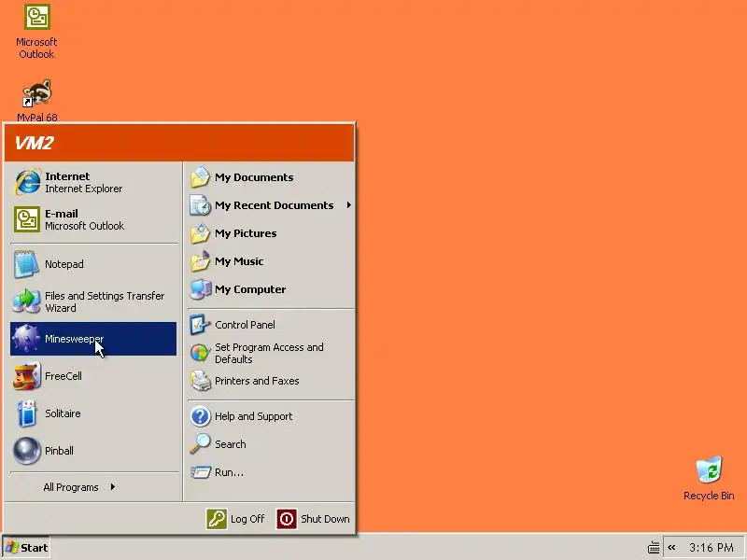The height and width of the screenshot is (560, 747).
Task: Select the MyPal 68 desktop shortcut
Action: 37,100
